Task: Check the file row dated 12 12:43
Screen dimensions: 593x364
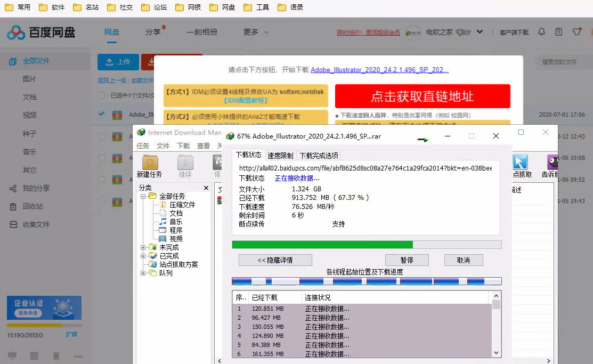Action: (101, 136)
